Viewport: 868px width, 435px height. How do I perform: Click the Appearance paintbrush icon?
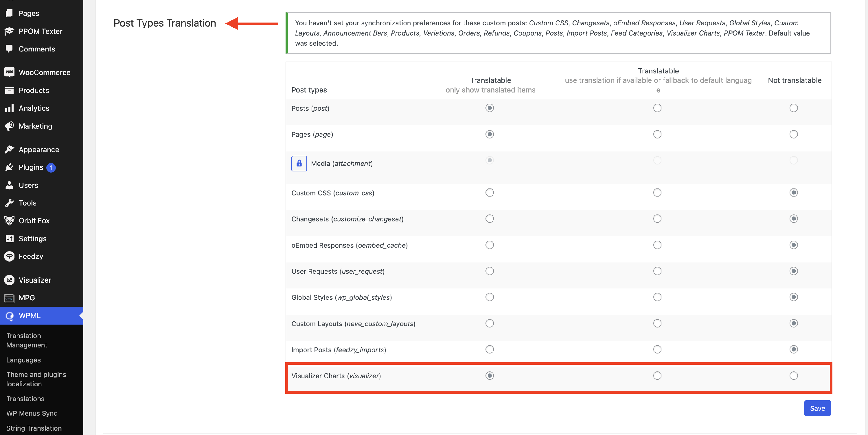click(x=10, y=149)
